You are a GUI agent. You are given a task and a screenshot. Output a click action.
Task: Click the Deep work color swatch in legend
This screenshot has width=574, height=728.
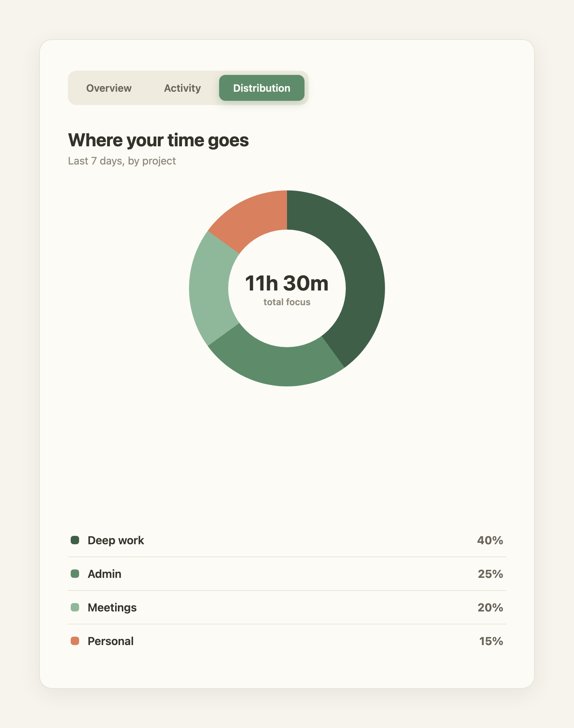coord(75,540)
